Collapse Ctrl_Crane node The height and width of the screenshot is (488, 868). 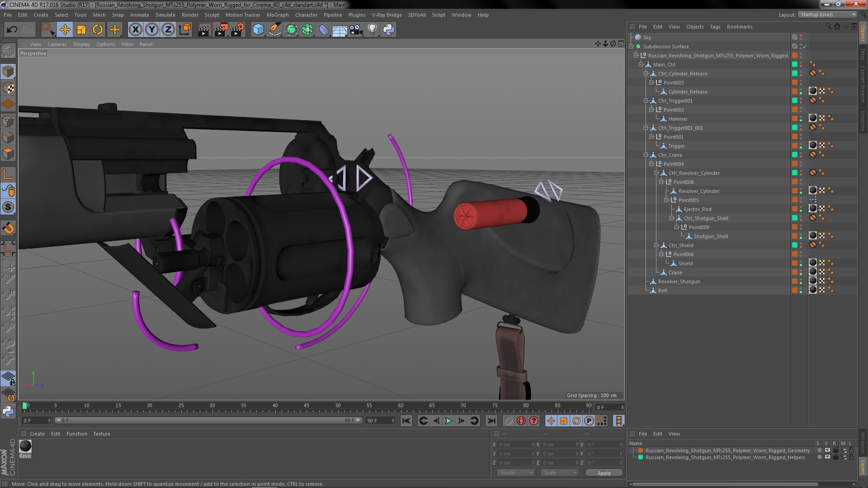point(646,155)
